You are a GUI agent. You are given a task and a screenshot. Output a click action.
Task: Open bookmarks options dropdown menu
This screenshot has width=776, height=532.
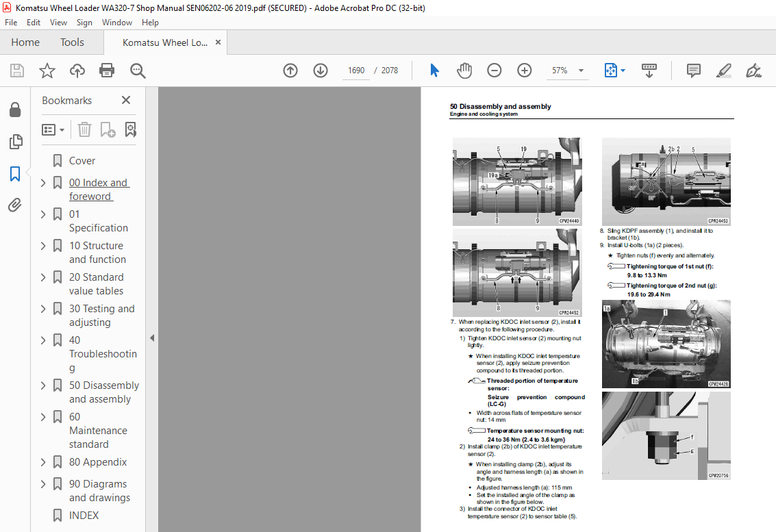point(53,129)
